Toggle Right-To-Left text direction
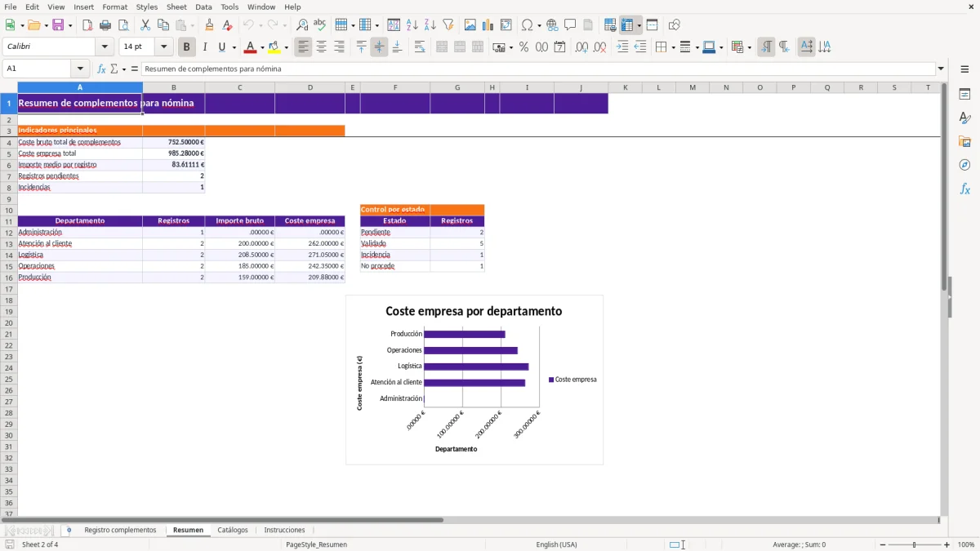 click(784, 47)
